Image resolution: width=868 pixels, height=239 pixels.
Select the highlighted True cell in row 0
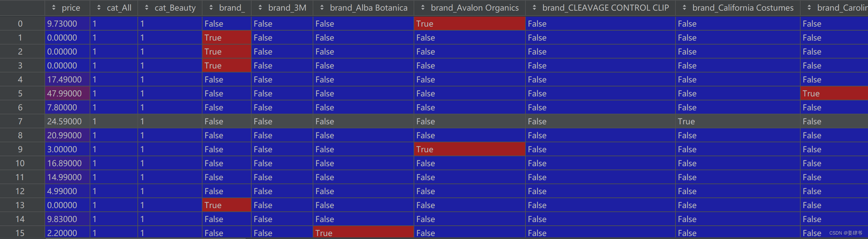coord(469,24)
